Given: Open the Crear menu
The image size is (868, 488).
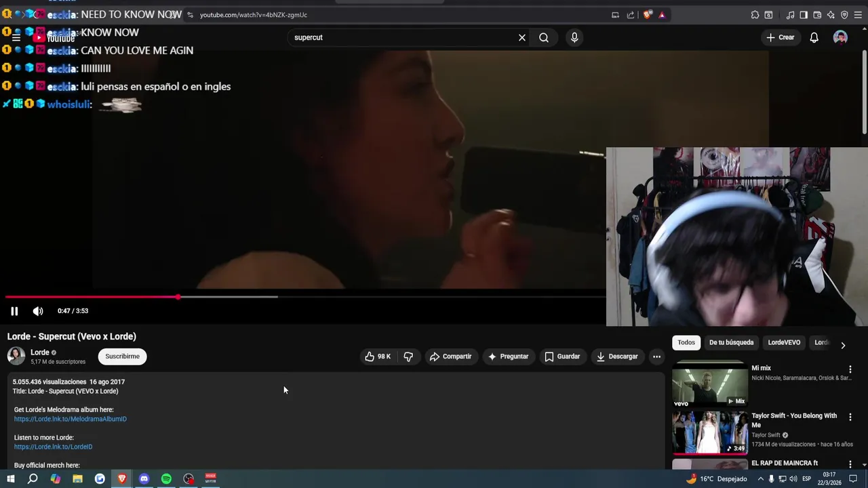Looking at the screenshot, I should click(780, 37).
